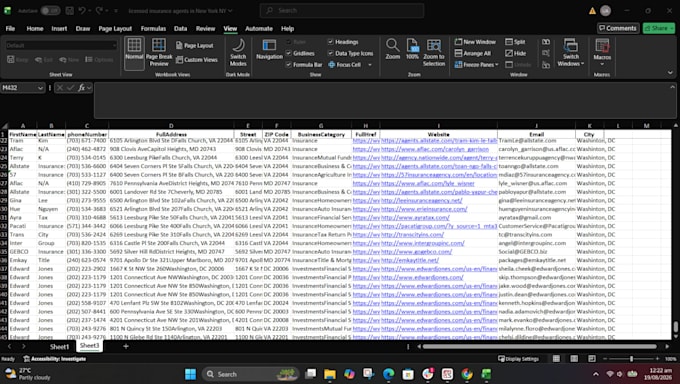The height and width of the screenshot is (384, 680).
Task: Click the Undo arrow
Action: pos(82,10)
